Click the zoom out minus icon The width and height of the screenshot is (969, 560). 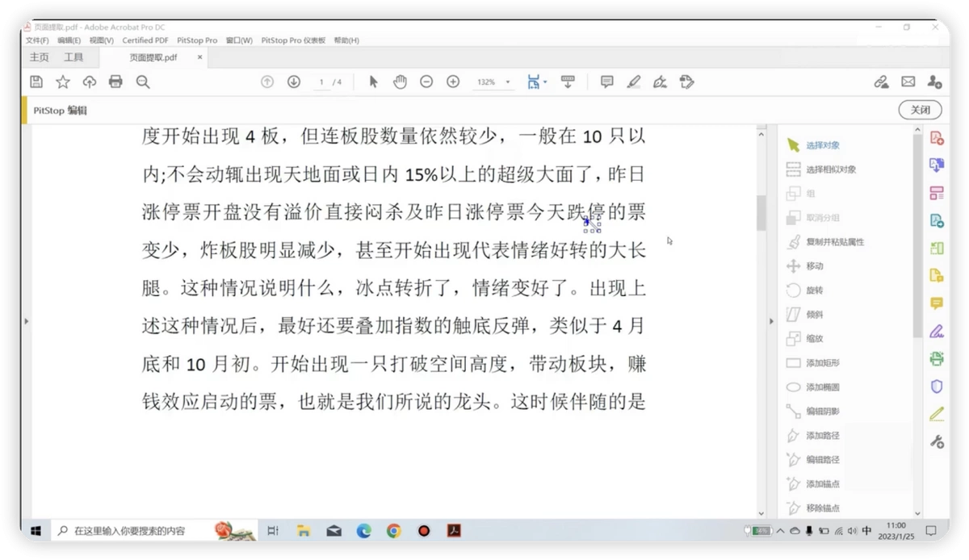(x=426, y=81)
